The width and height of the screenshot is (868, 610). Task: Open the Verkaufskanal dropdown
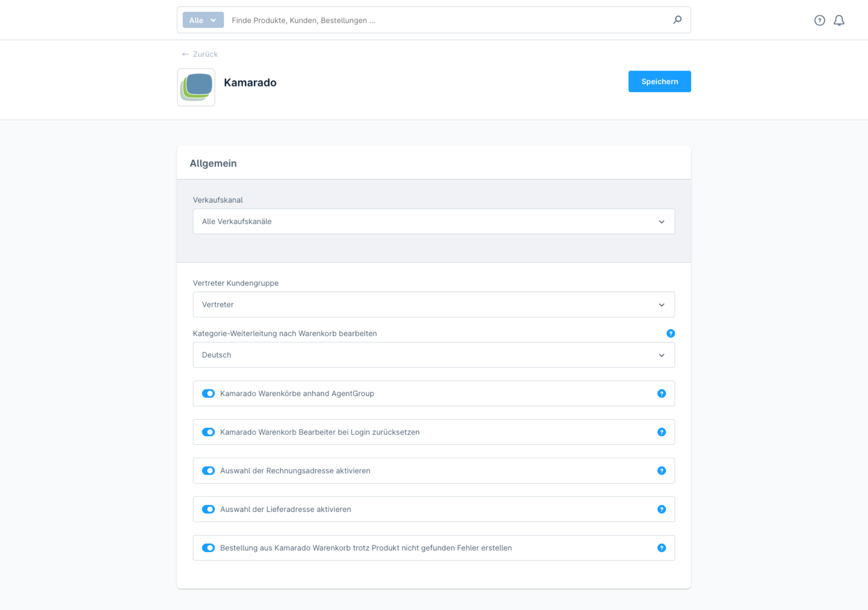click(x=434, y=221)
